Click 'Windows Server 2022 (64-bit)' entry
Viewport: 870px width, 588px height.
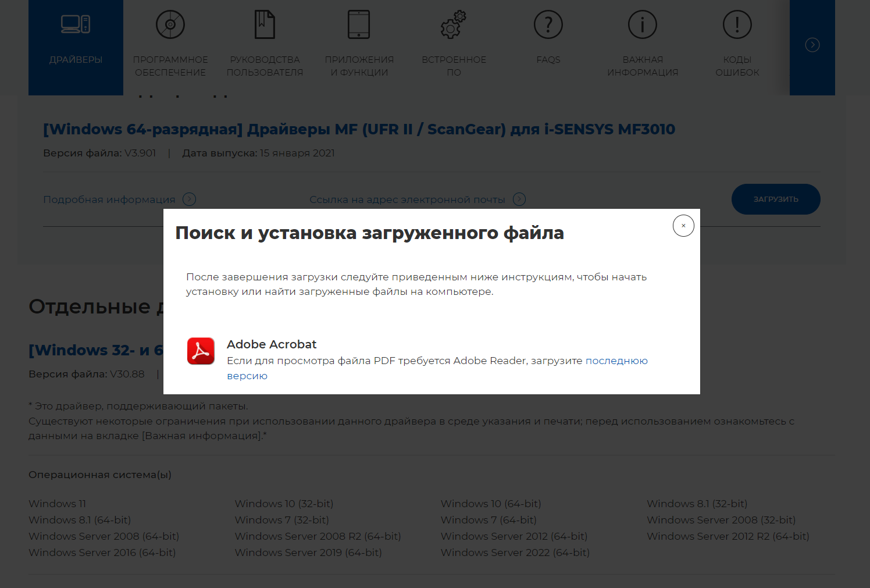[515, 553]
